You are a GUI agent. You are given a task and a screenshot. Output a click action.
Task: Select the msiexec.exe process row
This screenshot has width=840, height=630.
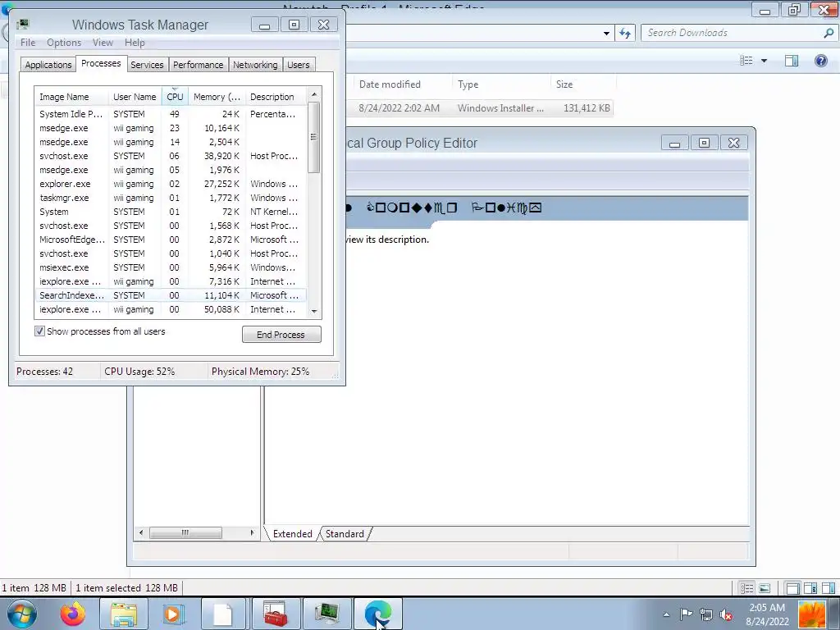(171, 267)
